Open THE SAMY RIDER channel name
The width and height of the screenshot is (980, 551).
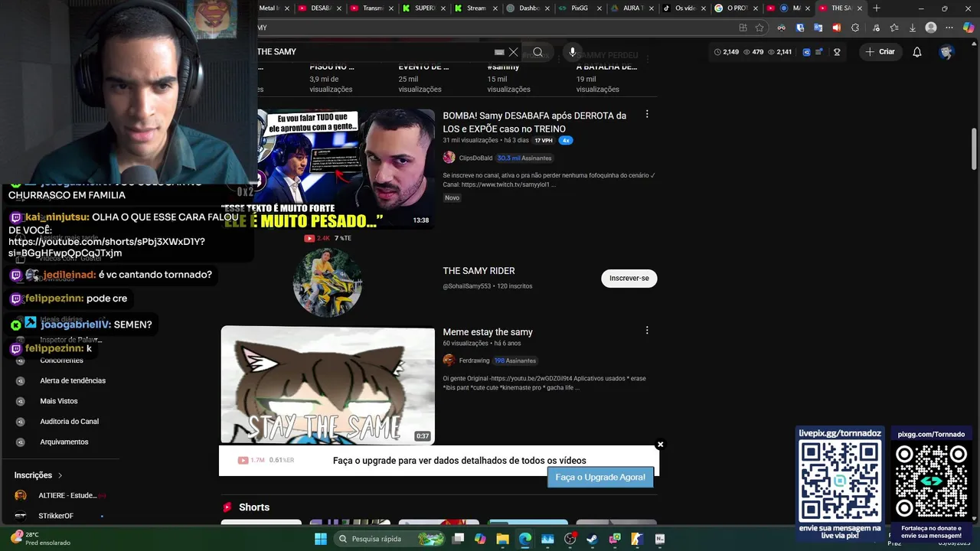click(479, 271)
